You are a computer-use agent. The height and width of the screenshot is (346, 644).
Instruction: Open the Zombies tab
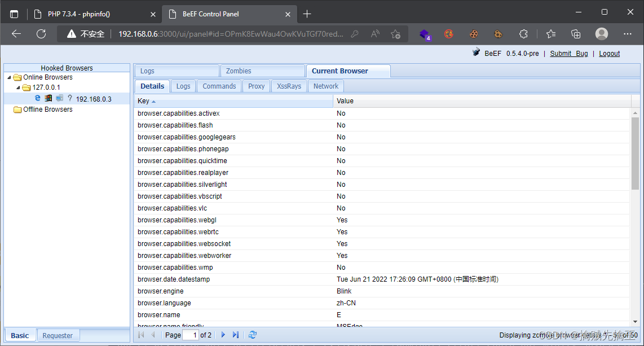(x=262, y=71)
